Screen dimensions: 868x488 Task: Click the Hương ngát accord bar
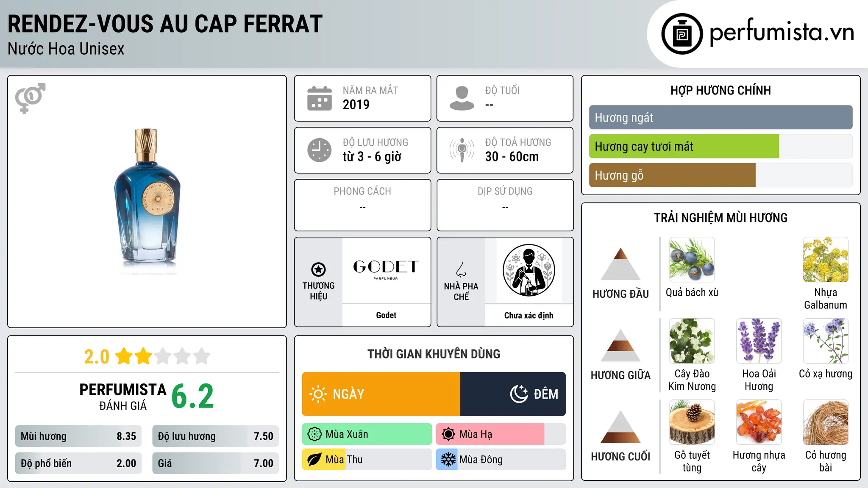tap(721, 117)
